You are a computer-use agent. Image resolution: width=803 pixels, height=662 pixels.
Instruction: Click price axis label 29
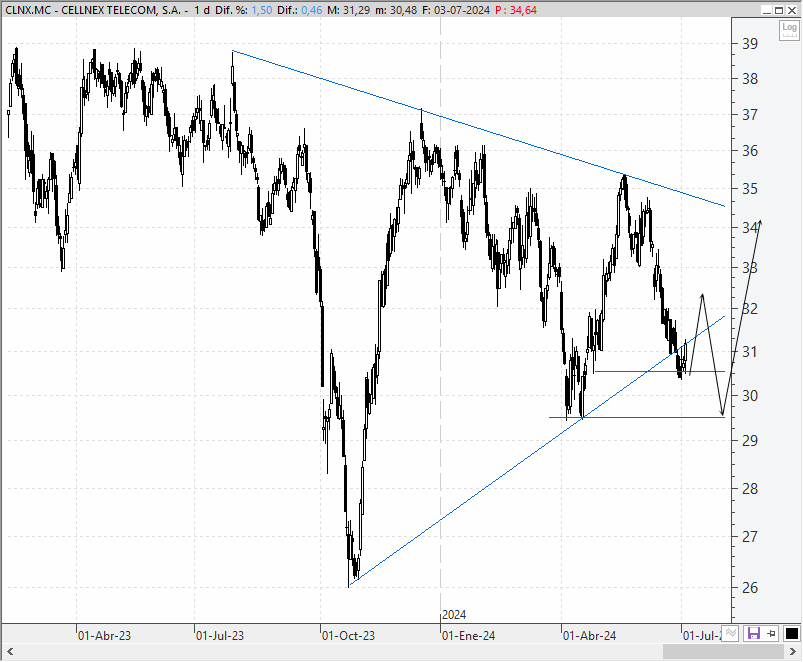pyautogui.click(x=750, y=441)
